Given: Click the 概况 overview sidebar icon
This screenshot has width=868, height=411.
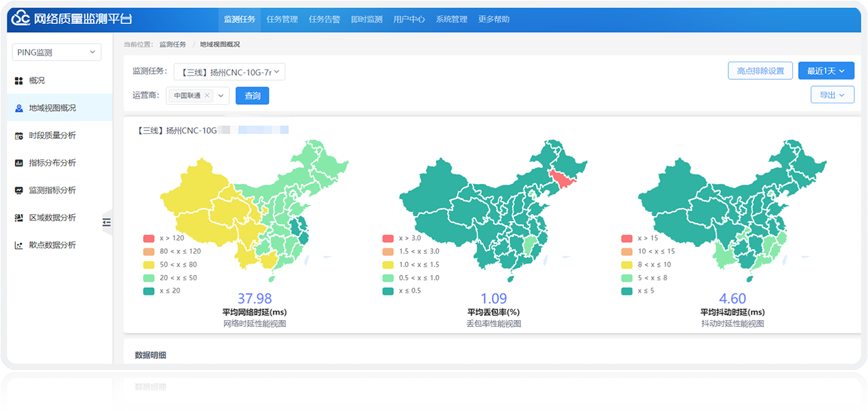Looking at the screenshot, I should click(x=19, y=81).
